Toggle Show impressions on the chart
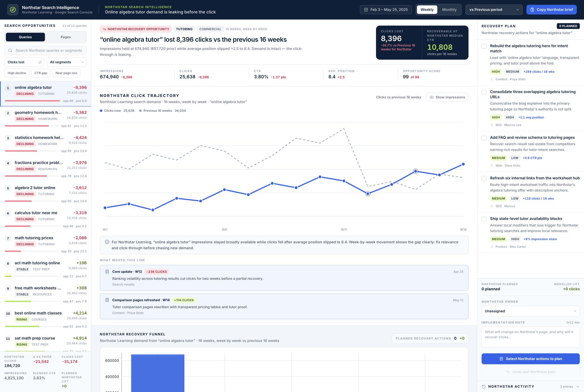The image size is (584, 392). coord(447,97)
